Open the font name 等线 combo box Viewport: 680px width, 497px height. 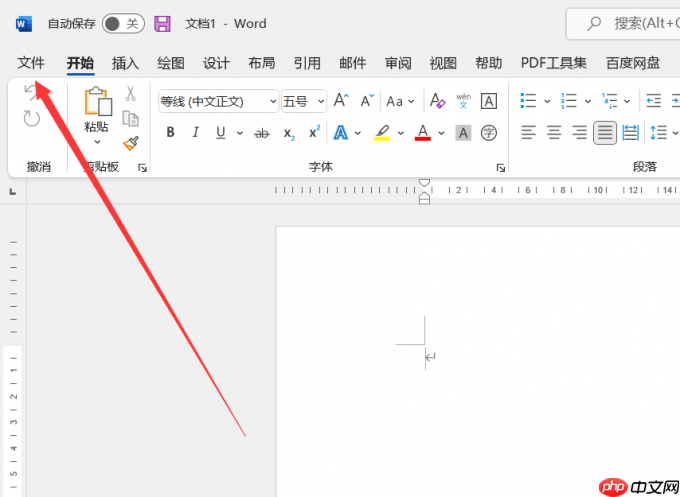click(219, 101)
